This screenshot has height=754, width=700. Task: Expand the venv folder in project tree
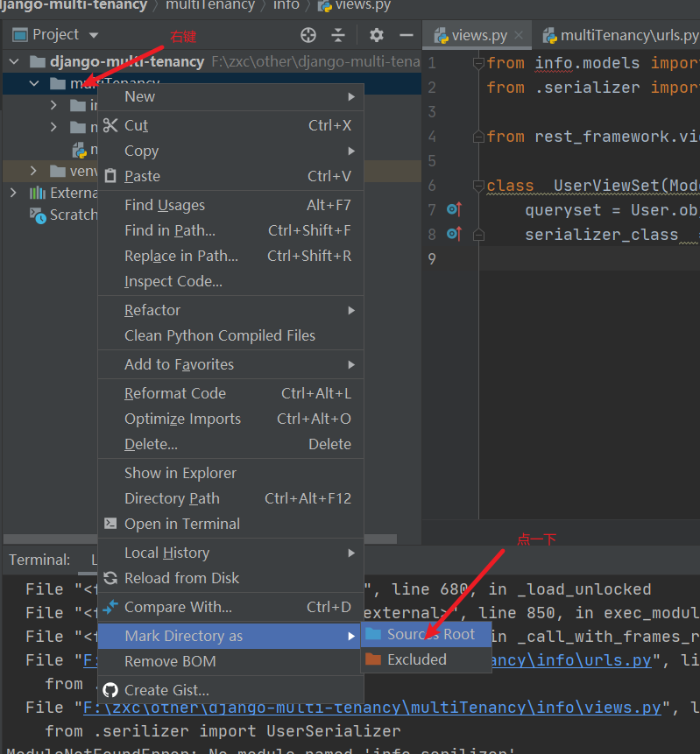tap(32, 171)
